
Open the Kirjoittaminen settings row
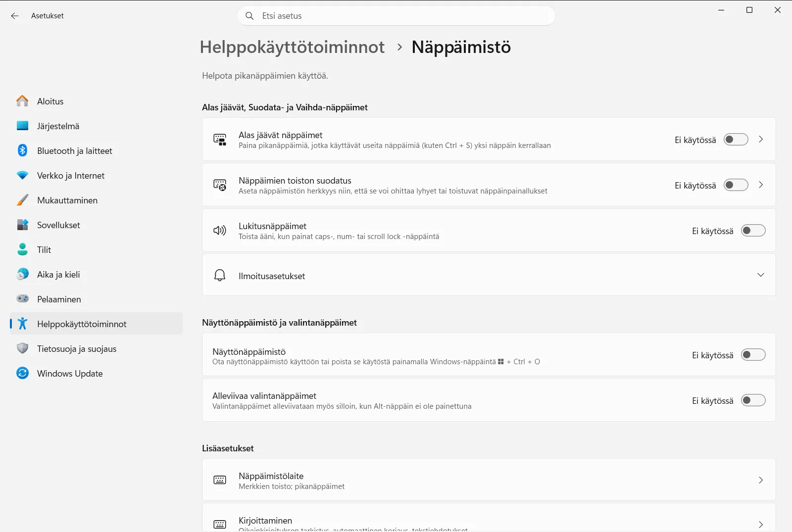[489, 518]
